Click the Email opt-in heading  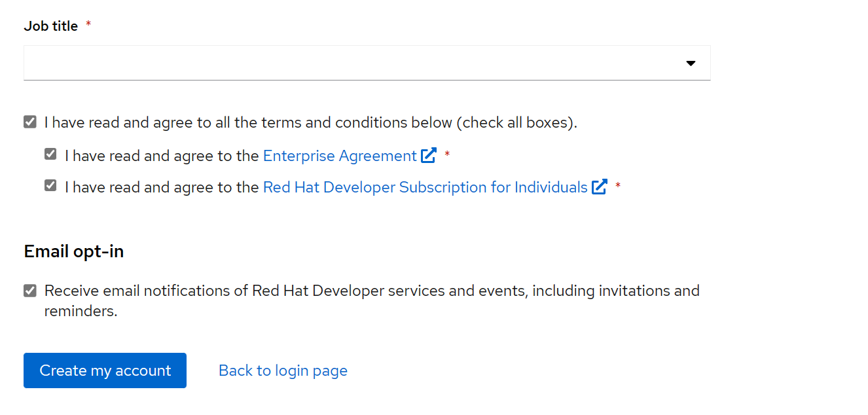coord(74,251)
